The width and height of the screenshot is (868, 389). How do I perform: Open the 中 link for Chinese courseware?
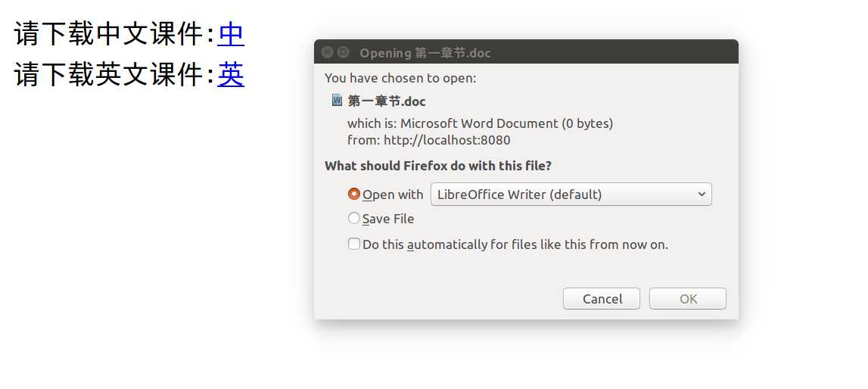[231, 34]
